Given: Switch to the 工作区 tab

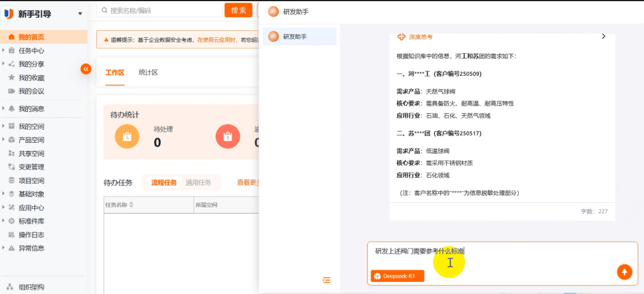Looking at the screenshot, I should [115, 73].
